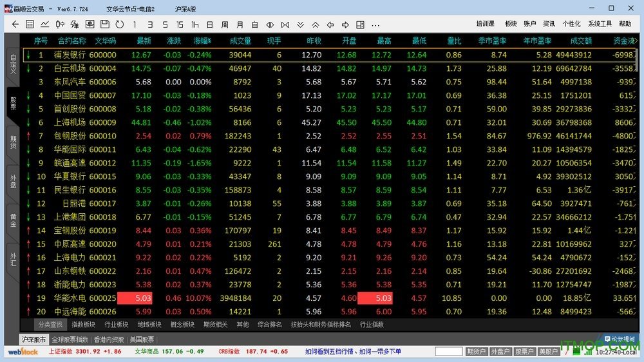
Task: Sort by the 量比 column header
Action: coord(454,41)
